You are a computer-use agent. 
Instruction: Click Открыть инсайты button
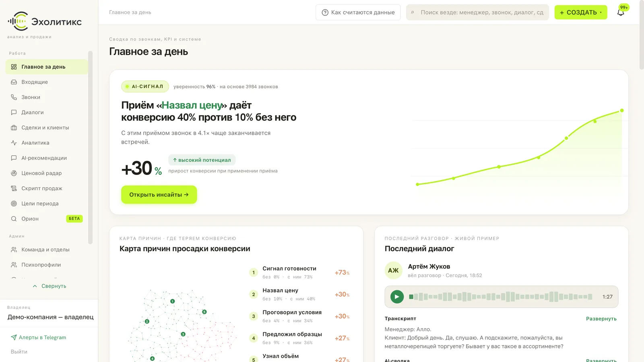(x=159, y=195)
